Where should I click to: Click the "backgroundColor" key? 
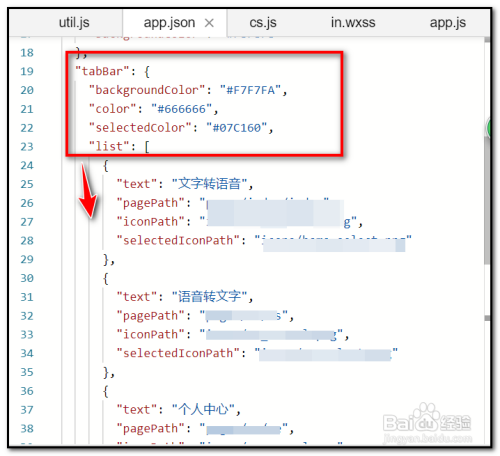(147, 90)
